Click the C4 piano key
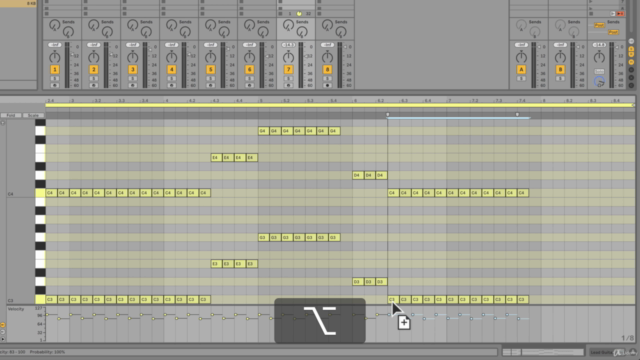 tap(40, 193)
